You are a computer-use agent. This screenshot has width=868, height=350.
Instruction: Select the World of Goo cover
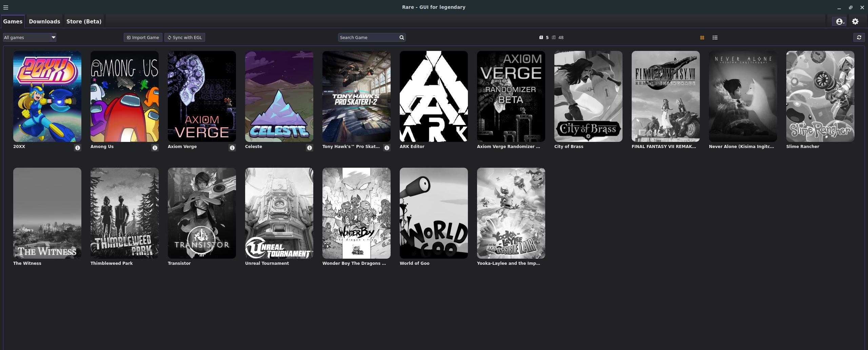coord(434,213)
